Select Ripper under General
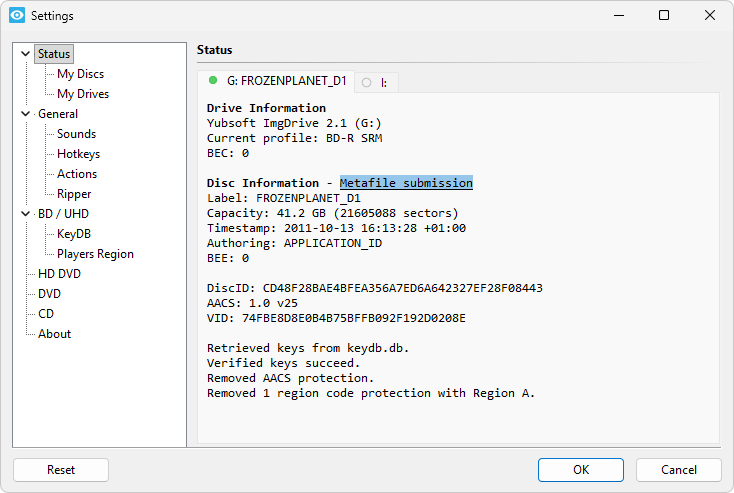Image resolution: width=734 pixels, height=493 pixels. [x=74, y=194]
